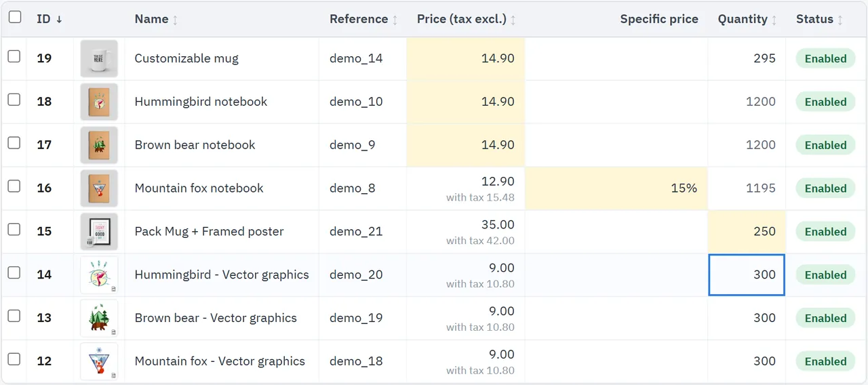Viewport: 868px width, 385px height.
Task: Open Mountain fox - Vector graphics thumbnail
Action: coord(99,361)
